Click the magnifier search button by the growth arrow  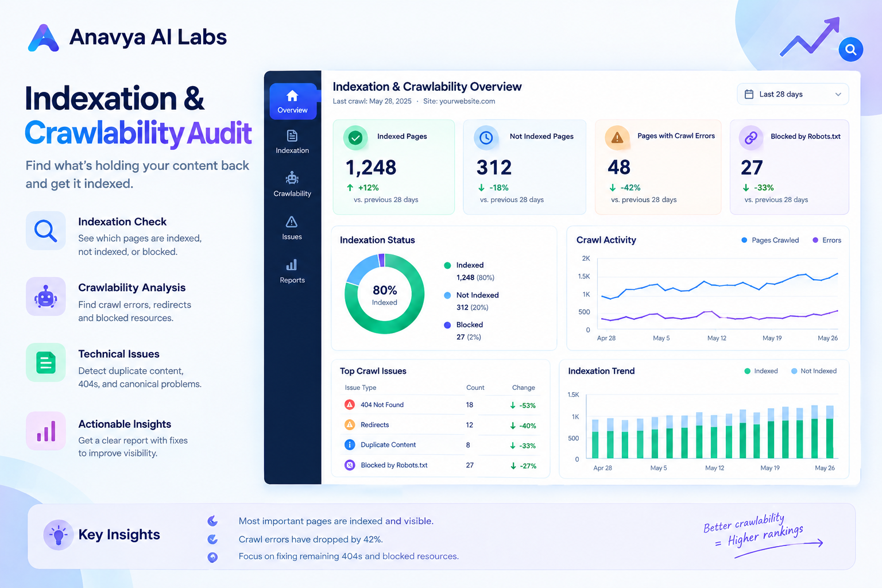click(850, 50)
